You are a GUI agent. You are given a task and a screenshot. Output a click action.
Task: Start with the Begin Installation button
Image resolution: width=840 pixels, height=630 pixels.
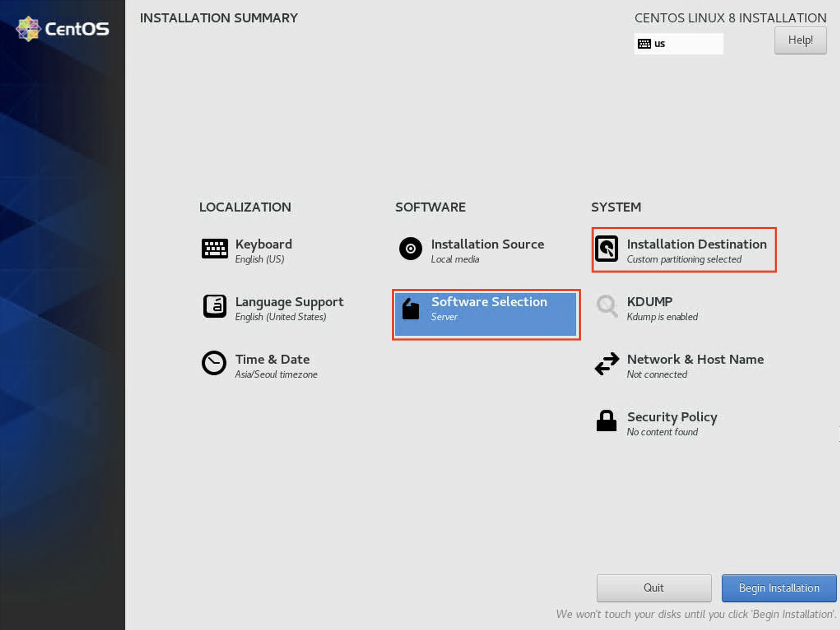[779, 588]
